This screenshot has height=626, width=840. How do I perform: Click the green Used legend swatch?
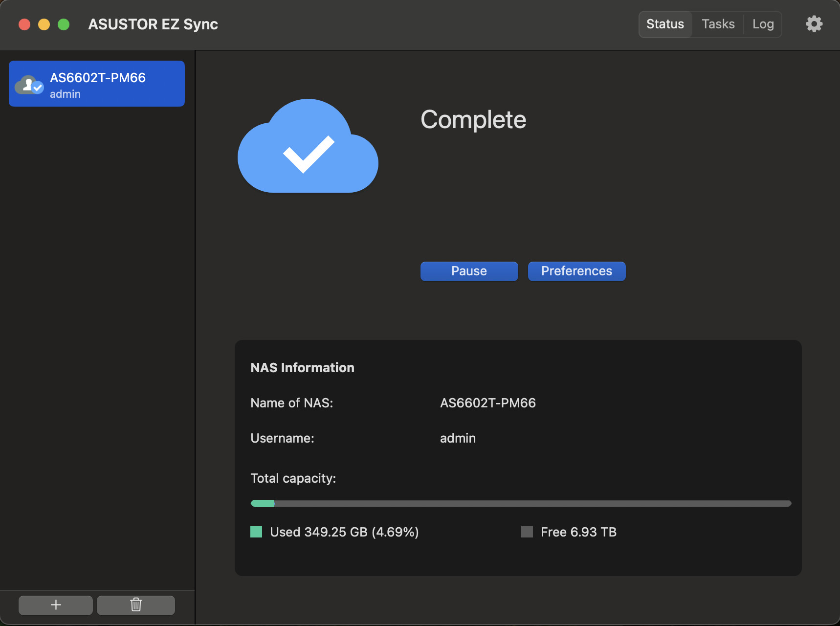(256, 532)
